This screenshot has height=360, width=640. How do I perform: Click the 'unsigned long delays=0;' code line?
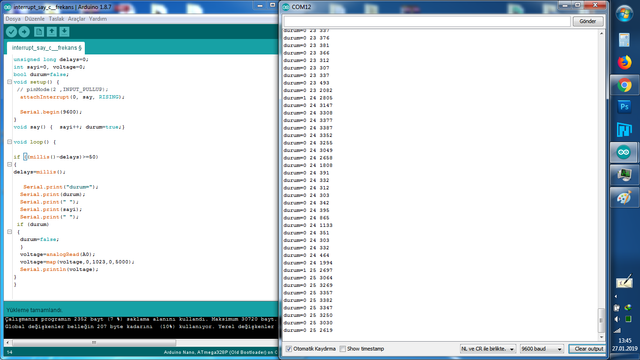coord(51,59)
